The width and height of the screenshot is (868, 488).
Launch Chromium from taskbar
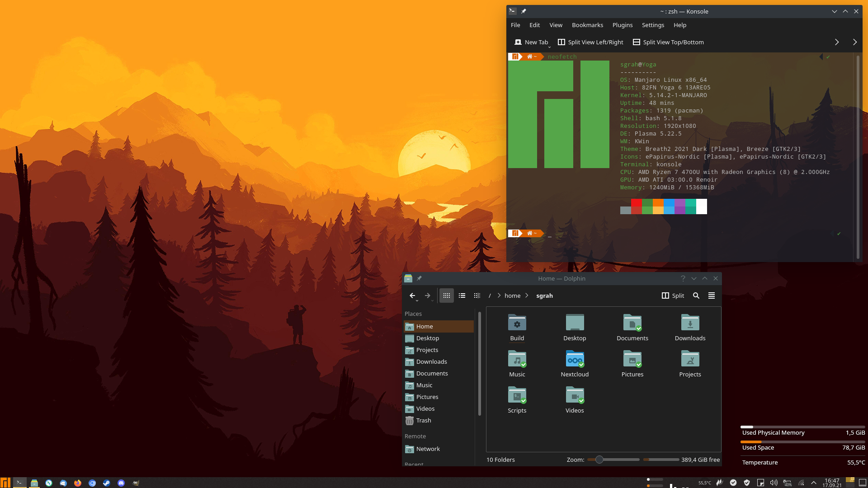point(92,483)
